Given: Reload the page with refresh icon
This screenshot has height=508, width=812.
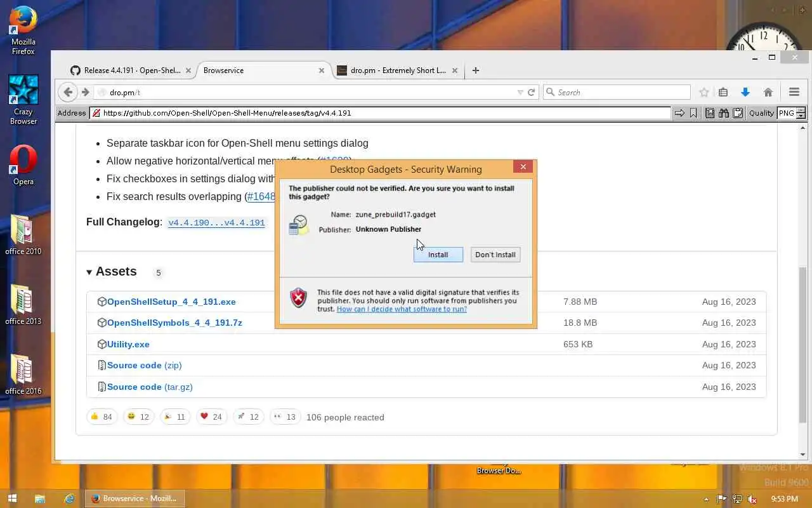Looking at the screenshot, I should coord(532,92).
